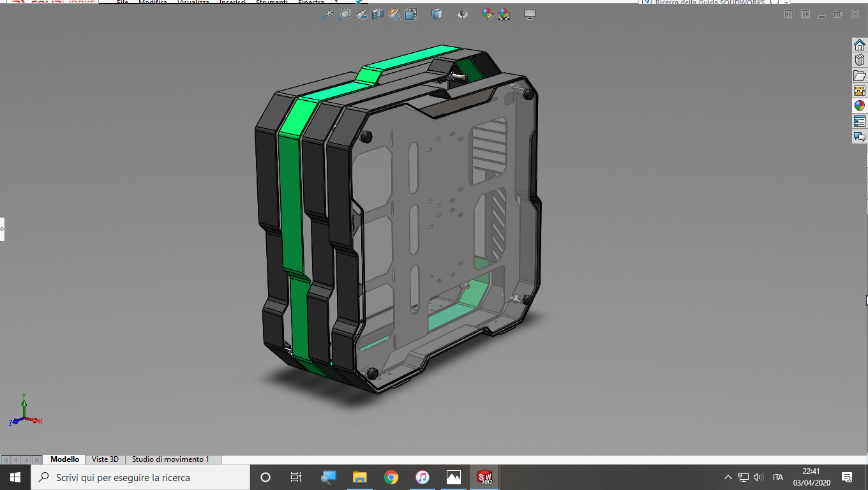Open the Apply Scene tool
Viewport: 868px width, 490px height.
pos(504,14)
